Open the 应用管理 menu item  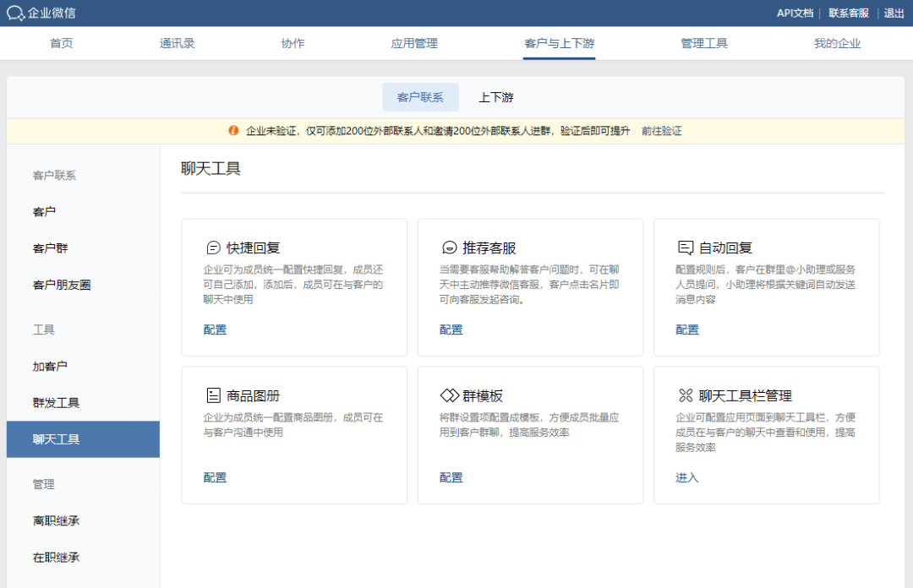pos(414,43)
